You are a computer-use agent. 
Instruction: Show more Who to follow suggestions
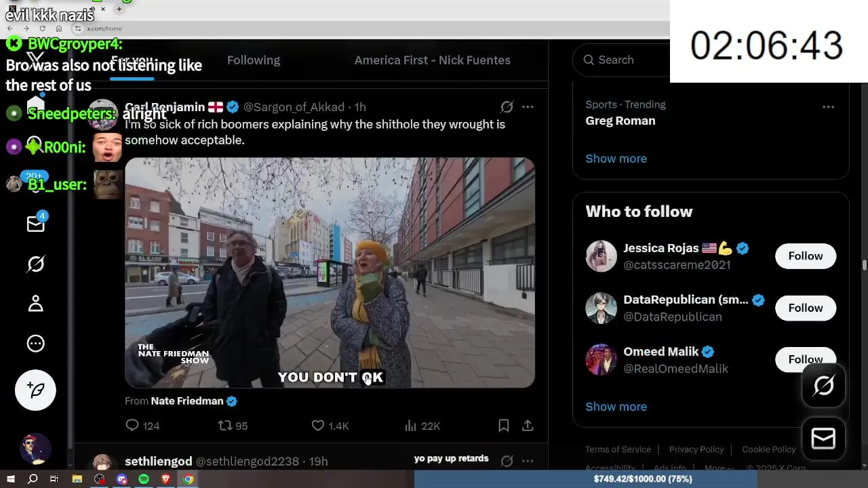point(616,407)
